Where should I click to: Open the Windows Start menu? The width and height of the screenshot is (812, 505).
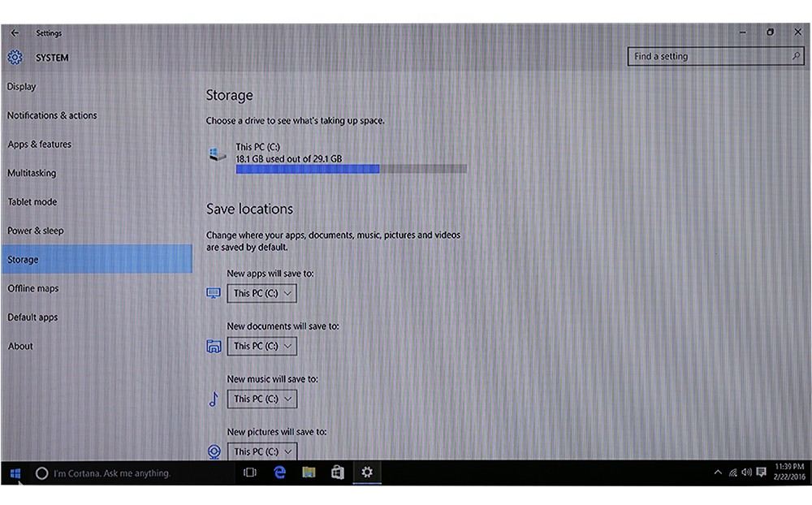coord(15,473)
